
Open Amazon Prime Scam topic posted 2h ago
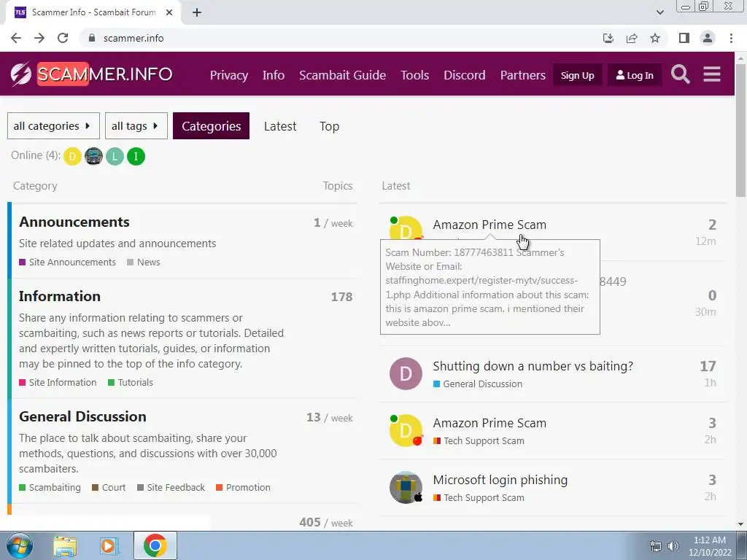point(489,424)
